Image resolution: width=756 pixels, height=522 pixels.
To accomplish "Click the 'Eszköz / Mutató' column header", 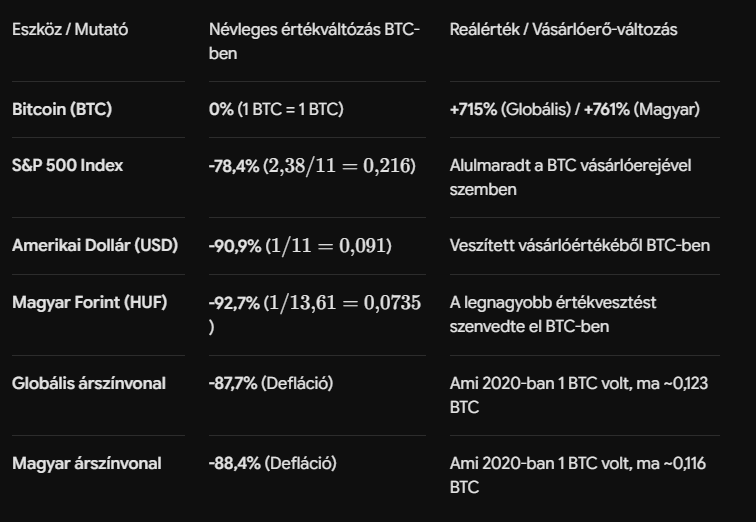I will pos(70,29).
